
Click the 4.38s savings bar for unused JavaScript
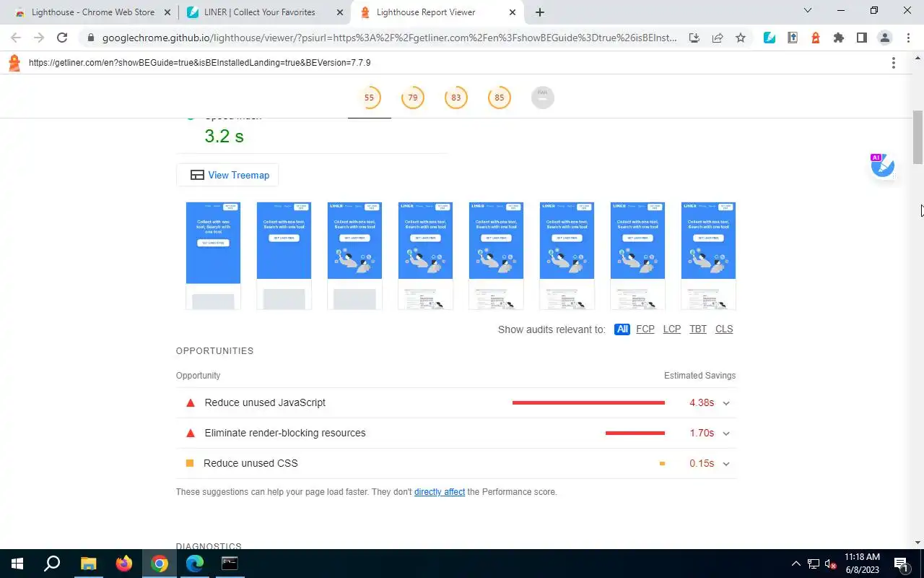pyautogui.click(x=588, y=402)
